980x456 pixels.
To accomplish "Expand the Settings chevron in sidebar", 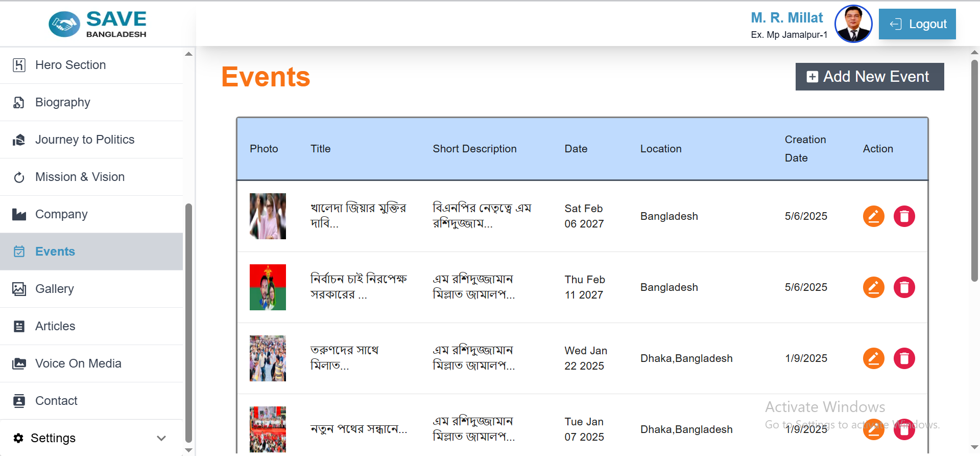I will click(161, 438).
